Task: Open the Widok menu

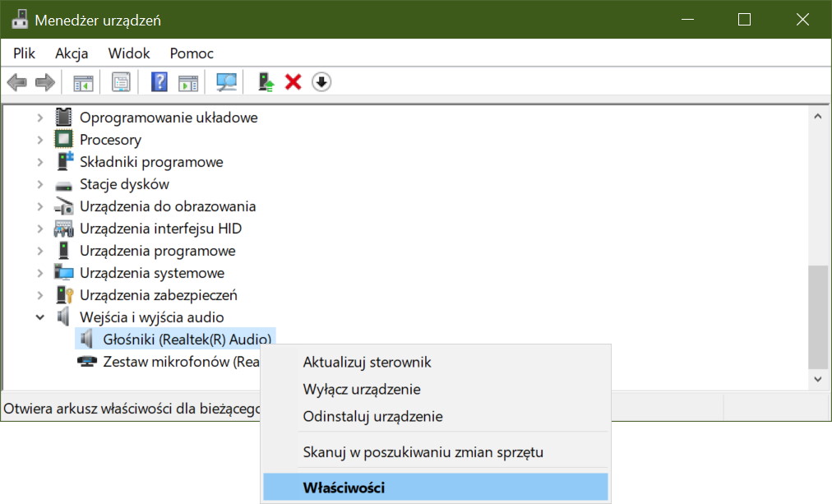Action: click(x=129, y=53)
